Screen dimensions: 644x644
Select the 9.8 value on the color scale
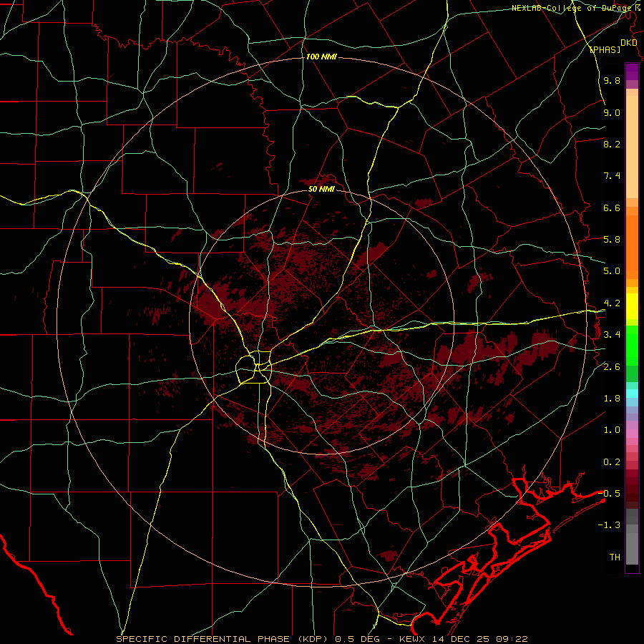click(612, 80)
